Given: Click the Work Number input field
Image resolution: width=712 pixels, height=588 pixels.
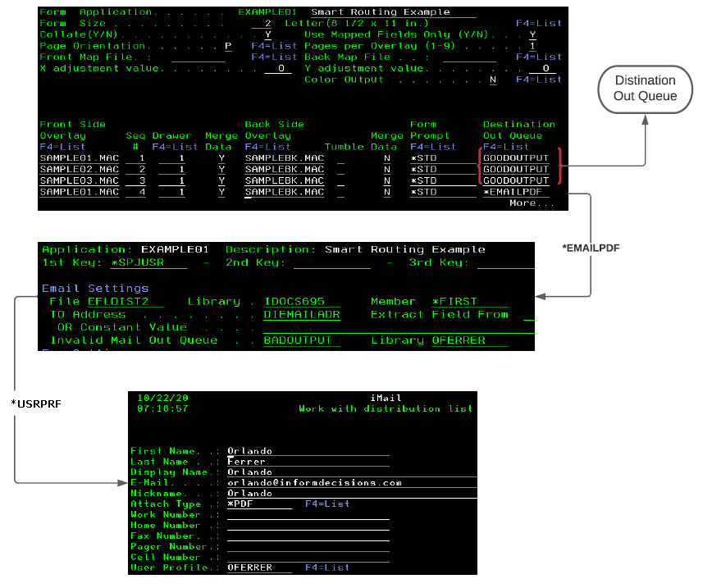Looking at the screenshot, I should coord(308,515).
